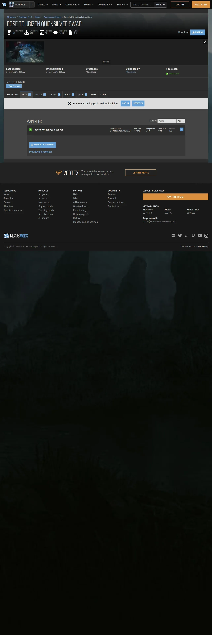Open Manage cookie settings link
The height and width of the screenshot is (644, 212).
(x=86, y=222)
